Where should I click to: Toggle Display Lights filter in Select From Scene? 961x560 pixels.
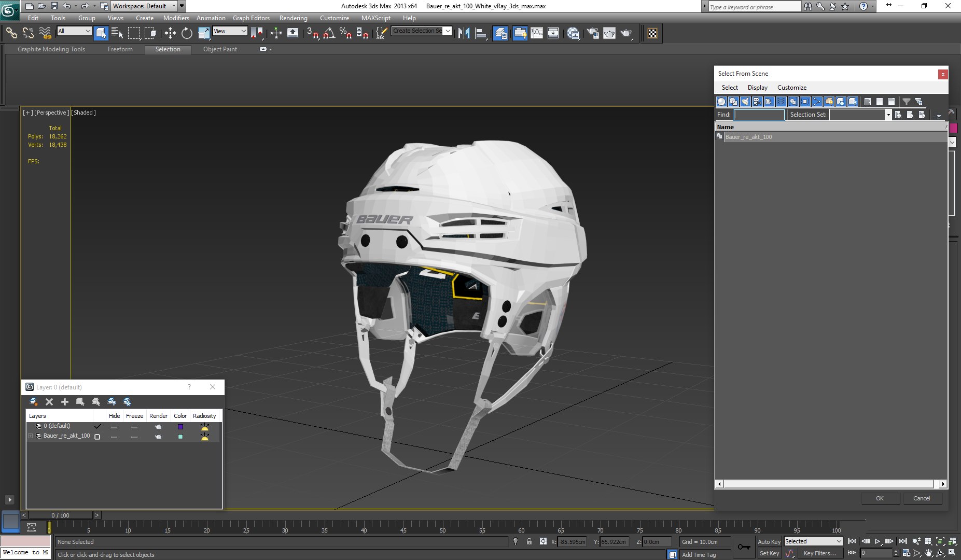745,102
